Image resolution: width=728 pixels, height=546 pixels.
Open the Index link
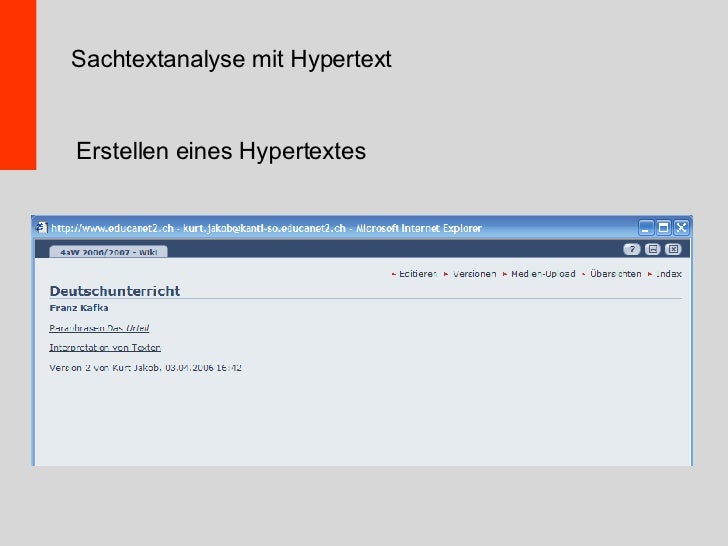(x=669, y=274)
